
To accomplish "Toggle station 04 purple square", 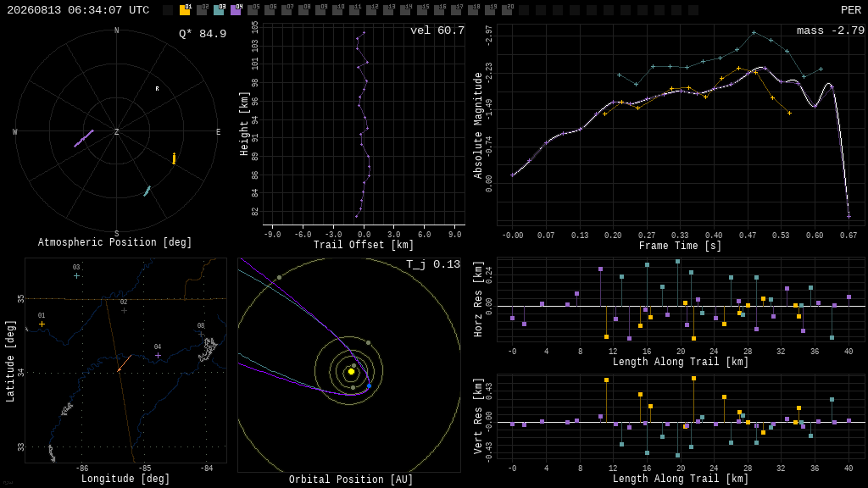I will point(236,10).
